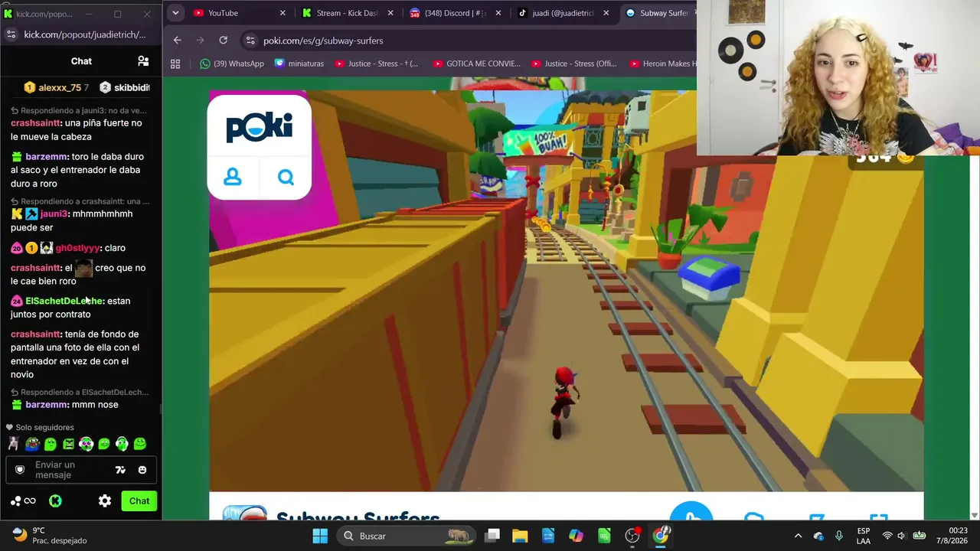The width and height of the screenshot is (980, 551).
Task: Switch to the Discord tab
Action: click(x=456, y=13)
